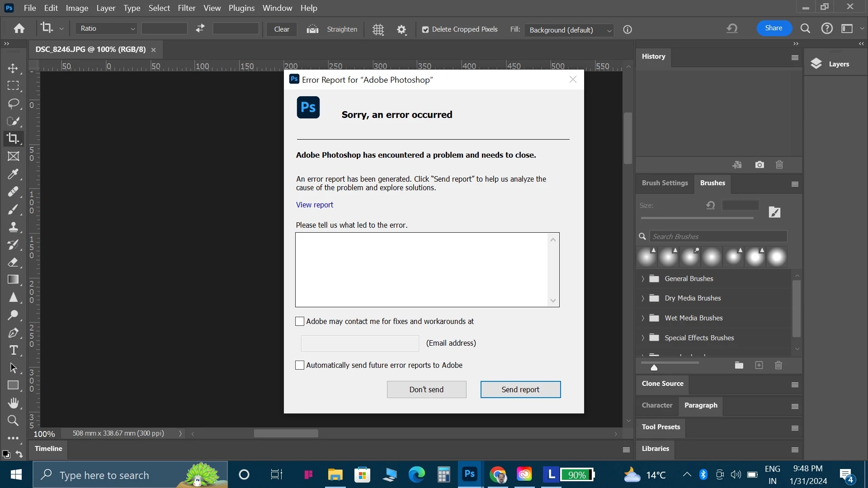The image size is (868, 488).
Task: Select the Lasso tool
Action: 14,103
